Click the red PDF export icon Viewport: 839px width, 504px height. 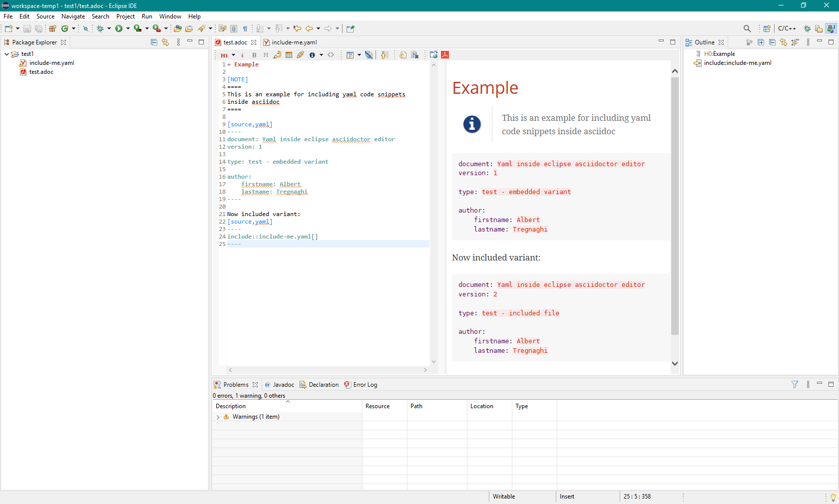[x=445, y=55]
